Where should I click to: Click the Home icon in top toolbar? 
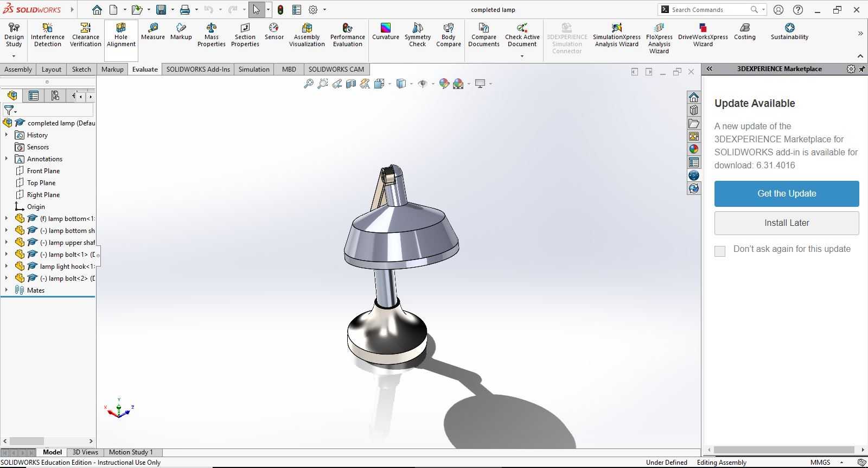click(x=97, y=10)
